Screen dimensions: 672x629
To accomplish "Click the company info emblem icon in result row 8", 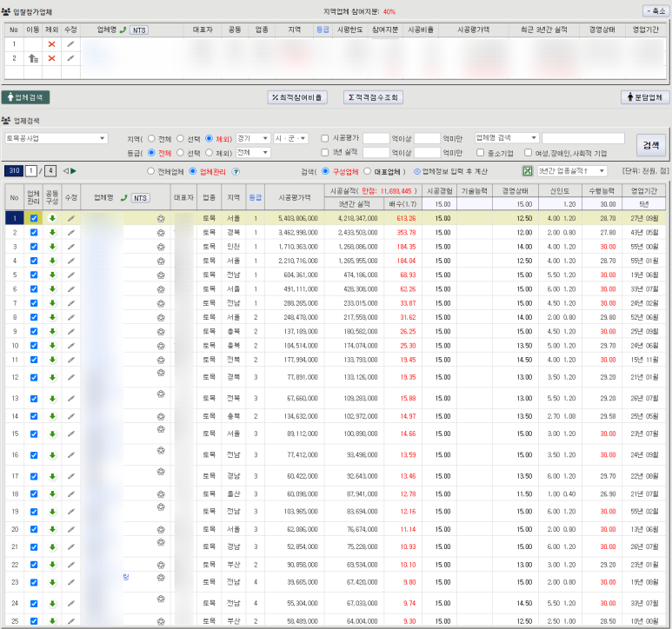I will [161, 318].
